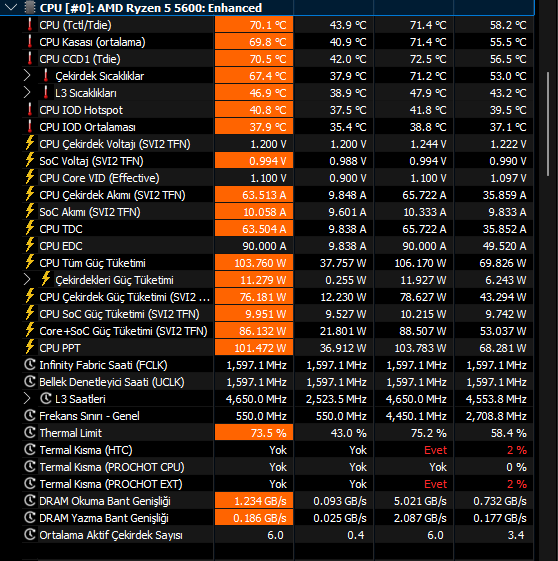Click lightning icon beside CPU EDC
Image resolution: width=558 pixels, height=561 pixels.
30,245
